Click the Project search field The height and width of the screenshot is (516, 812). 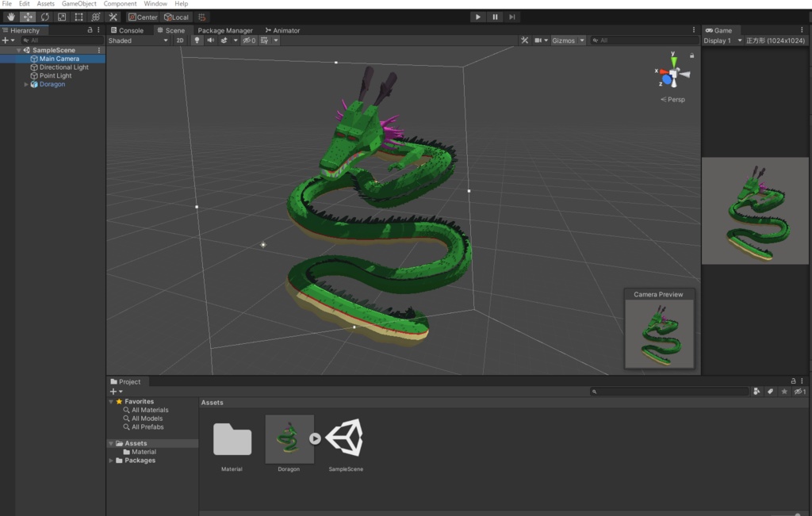pos(669,392)
